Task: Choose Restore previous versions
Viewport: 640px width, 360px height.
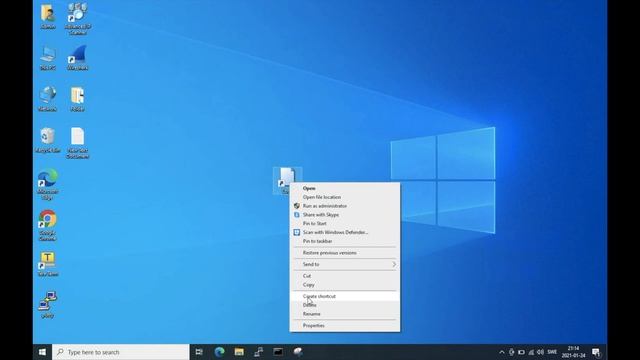Action: 345,253
